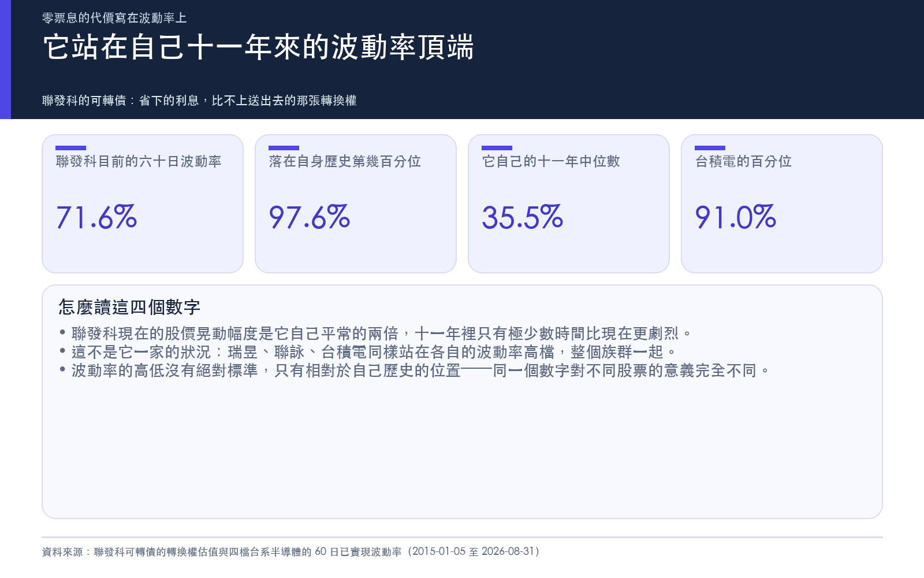Screen dimensions: 924x578
Task: Click the value 71.6%
Action: point(96,217)
